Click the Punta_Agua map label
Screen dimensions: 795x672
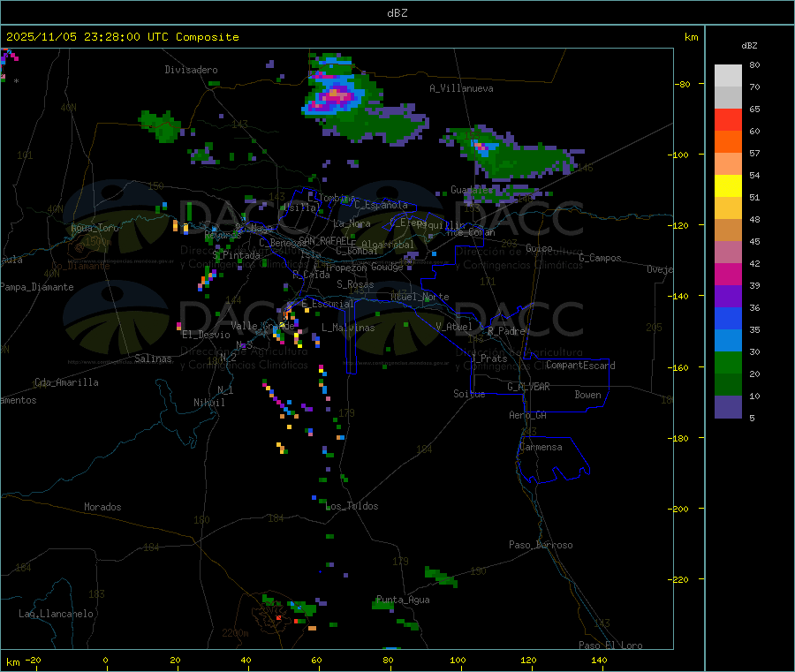pos(403,600)
